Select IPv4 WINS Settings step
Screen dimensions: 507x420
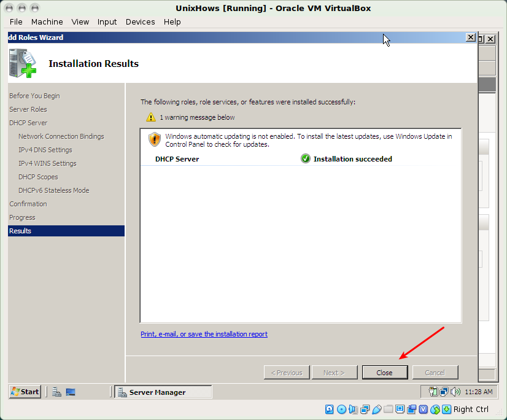pyautogui.click(x=47, y=163)
